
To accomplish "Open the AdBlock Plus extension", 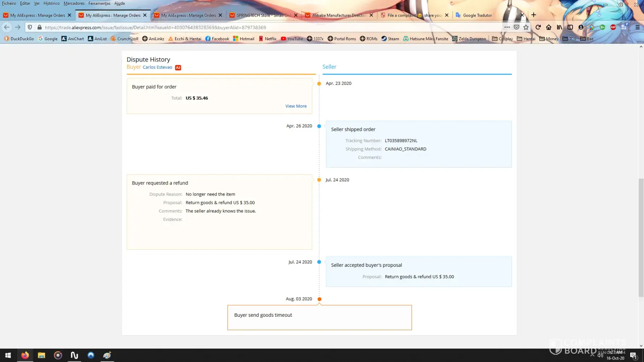I will tap(613, 27).
